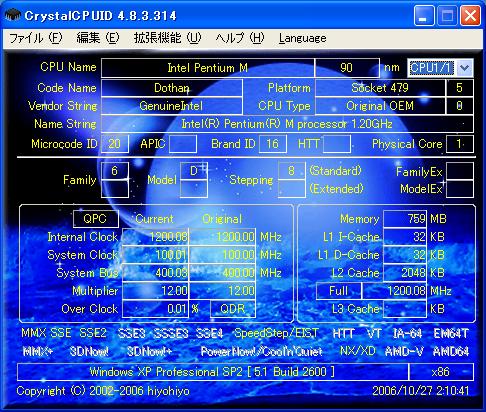486x412 pixels.
Task: Click the Over Clock 0.01 percent value
Action: pos(156,309)
